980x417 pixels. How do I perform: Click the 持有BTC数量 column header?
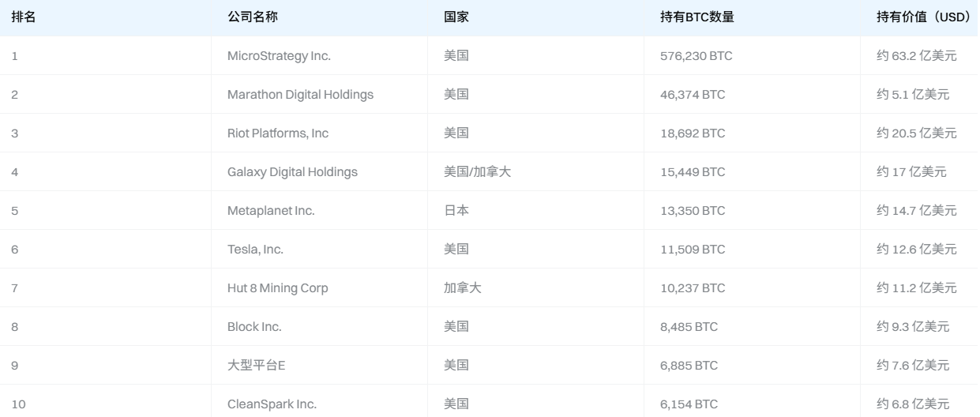pyautogui.click(x=697, y=17)
